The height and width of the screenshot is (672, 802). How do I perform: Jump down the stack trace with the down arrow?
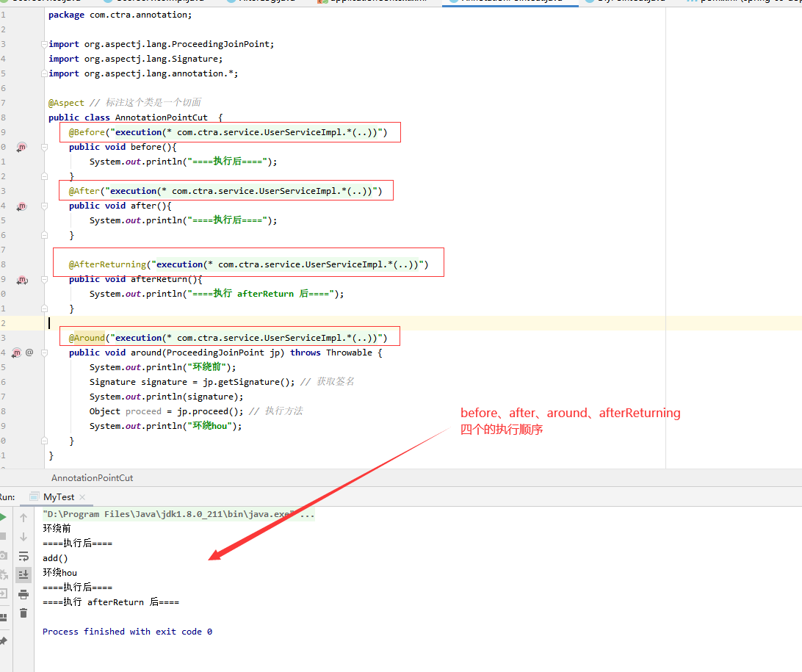(x=24, y=536)
